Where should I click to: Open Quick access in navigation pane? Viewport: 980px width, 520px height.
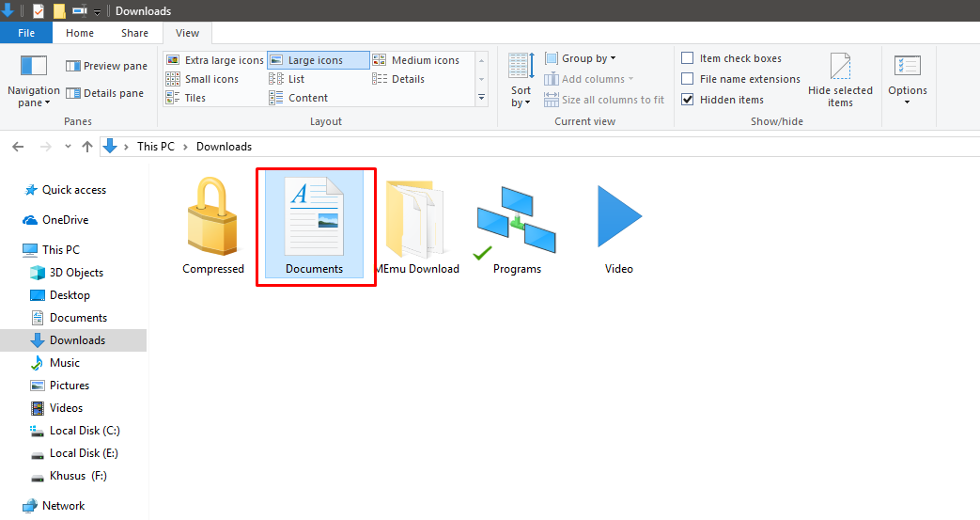click(x=65, y=190)
